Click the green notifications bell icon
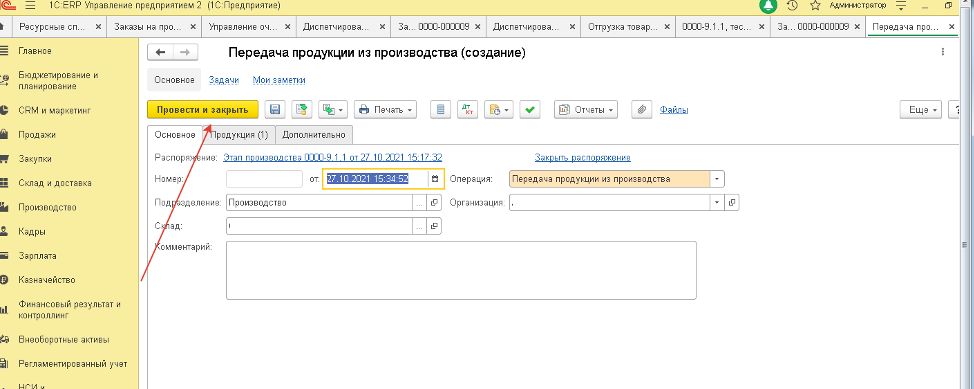Image resolution: width=974 pixels, height=389 pixels. tap(769, 6)
